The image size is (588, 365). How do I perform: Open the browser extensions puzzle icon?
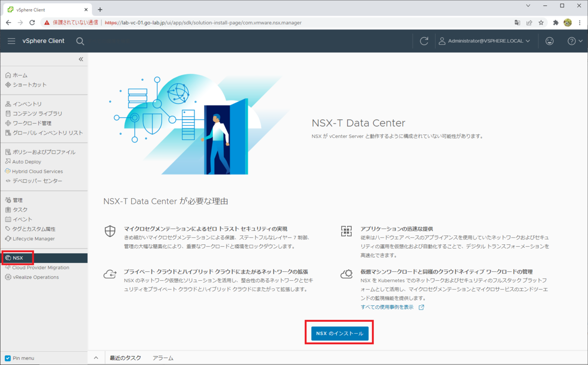(556, 23)
